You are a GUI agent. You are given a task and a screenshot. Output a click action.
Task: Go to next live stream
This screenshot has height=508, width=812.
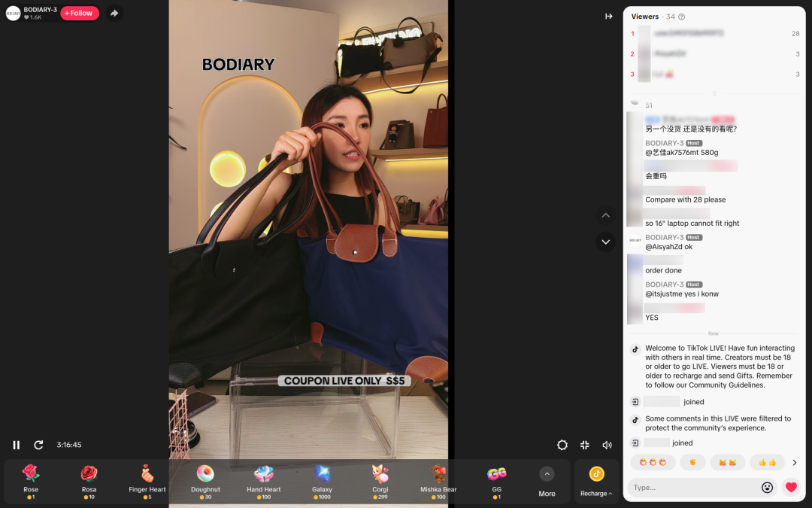click(x=605, y=242)
